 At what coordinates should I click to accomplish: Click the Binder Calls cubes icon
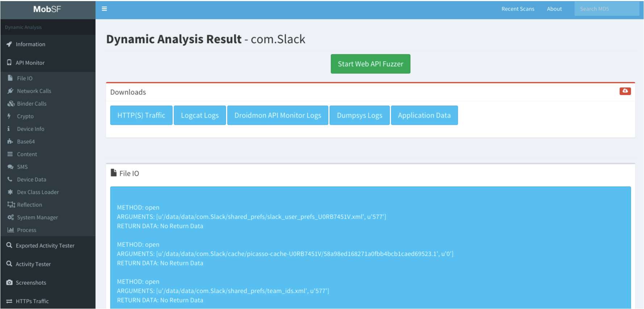click(x=11, y=103)
